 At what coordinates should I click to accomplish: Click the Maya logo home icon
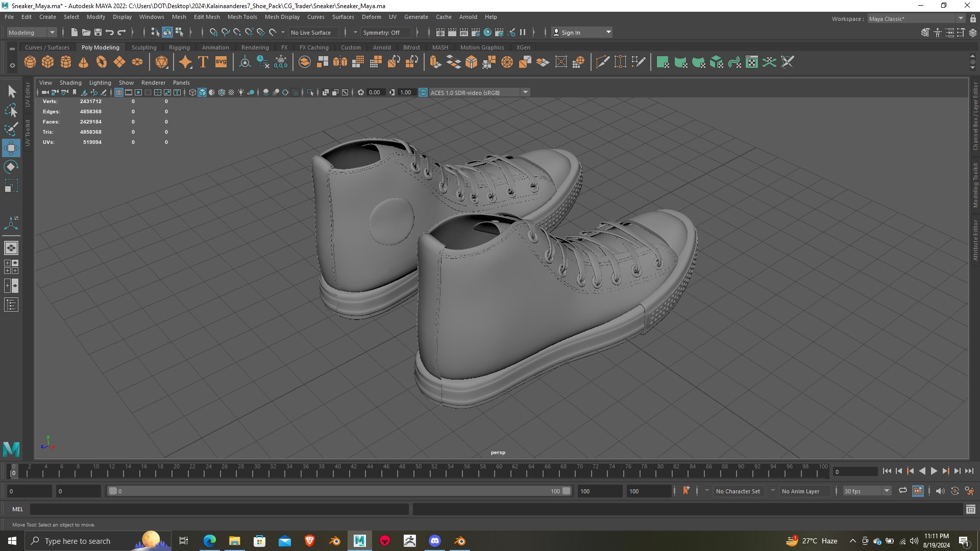tap(11, 449)
